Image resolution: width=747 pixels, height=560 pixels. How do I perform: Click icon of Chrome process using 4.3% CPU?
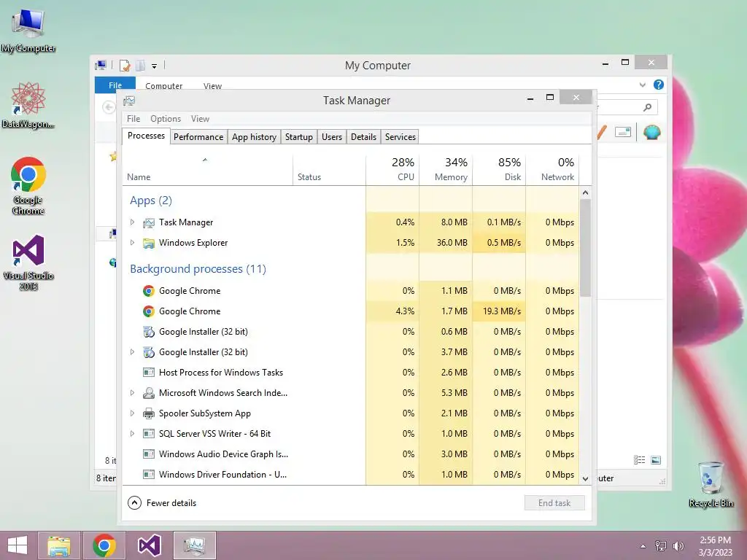[149, 311]
